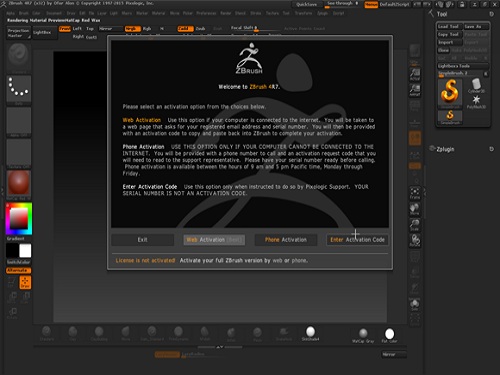Open the Projection Master

coord(18,33)
